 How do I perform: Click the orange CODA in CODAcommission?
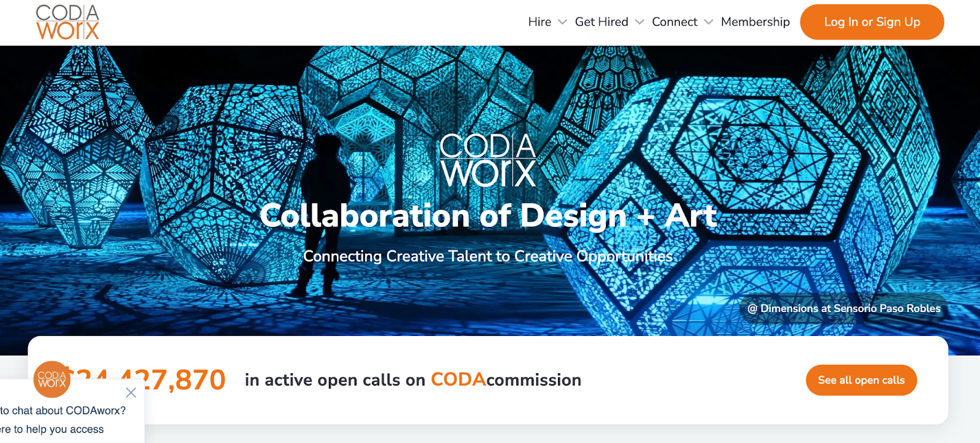coord(458,379)
